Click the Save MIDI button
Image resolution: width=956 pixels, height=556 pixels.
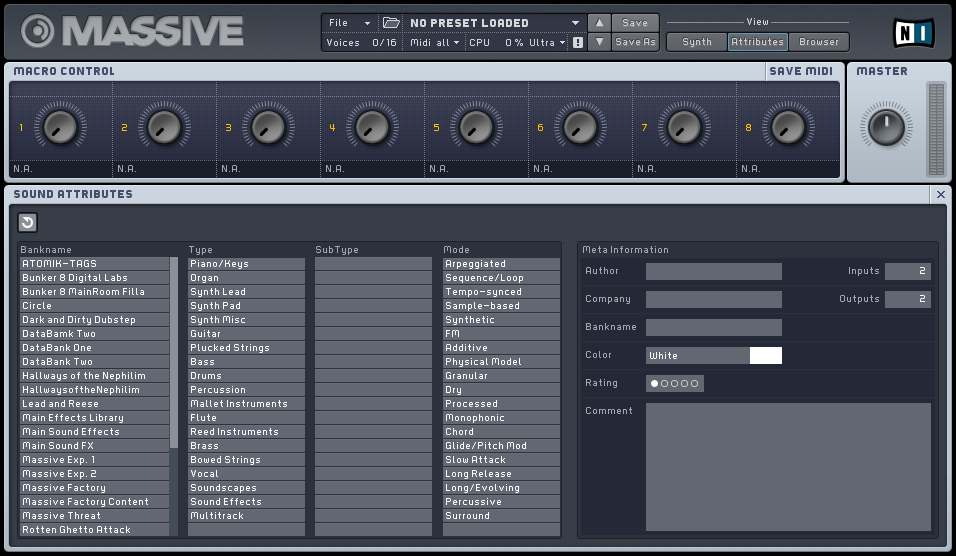801,71
